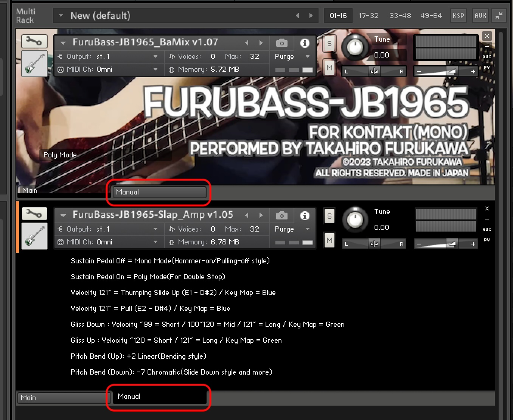Show info for FuruBass-JB1965-Slap_Amp instrument
The image size is (513, 420).
(x=305, y=216)
